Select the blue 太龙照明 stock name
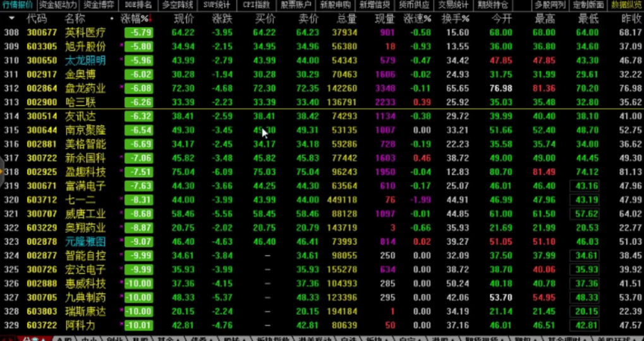The image size is (644, 341). pyautogui.click(x=85, y=61)
